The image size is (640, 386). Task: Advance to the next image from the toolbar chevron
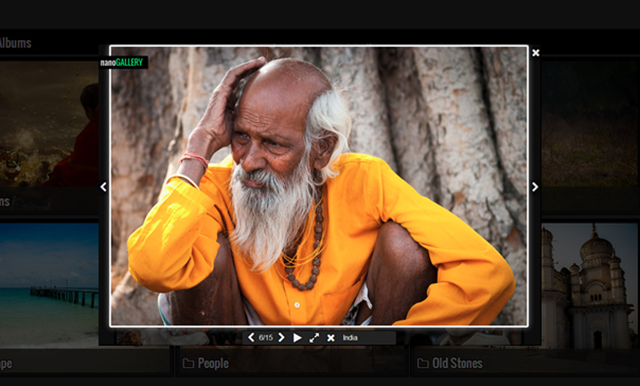(281, 337)
